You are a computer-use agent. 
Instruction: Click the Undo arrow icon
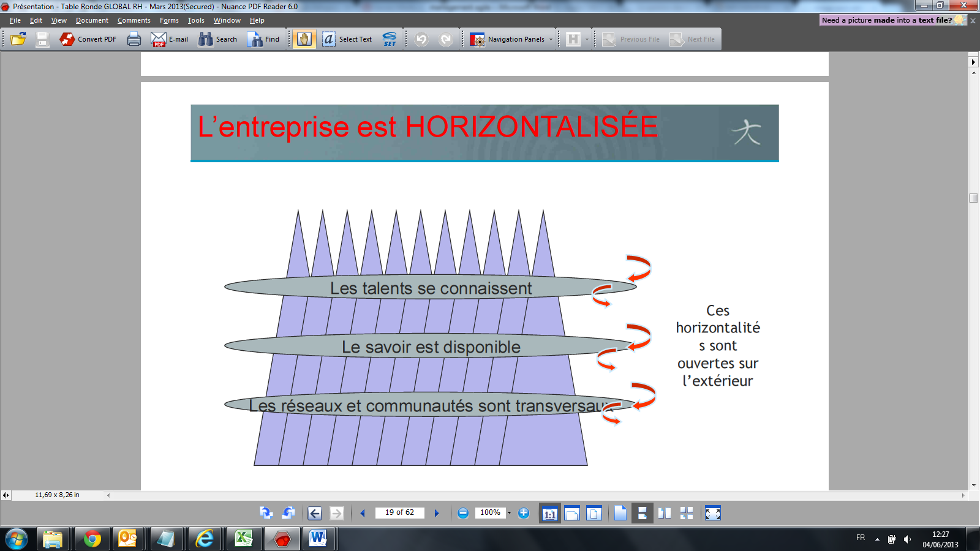421,39
